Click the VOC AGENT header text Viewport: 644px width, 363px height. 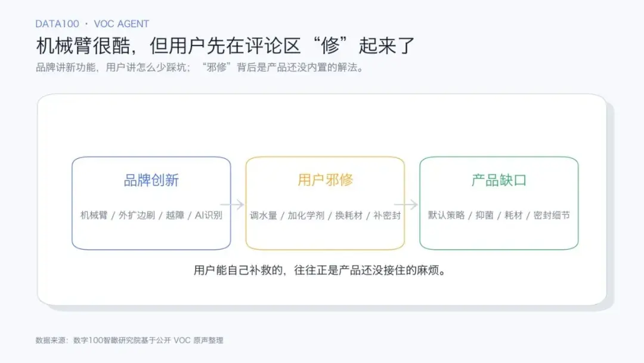pyautogui.click(x=122, y=24)
